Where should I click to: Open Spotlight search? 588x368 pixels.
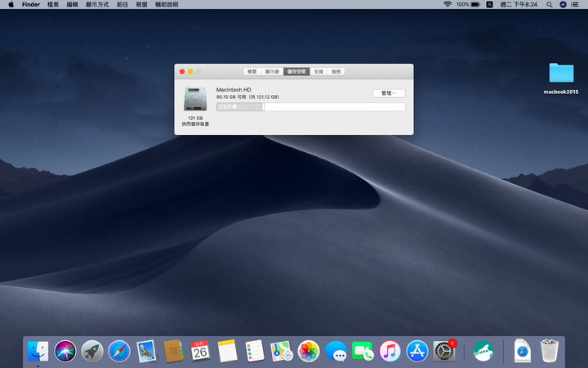point(550,5)
